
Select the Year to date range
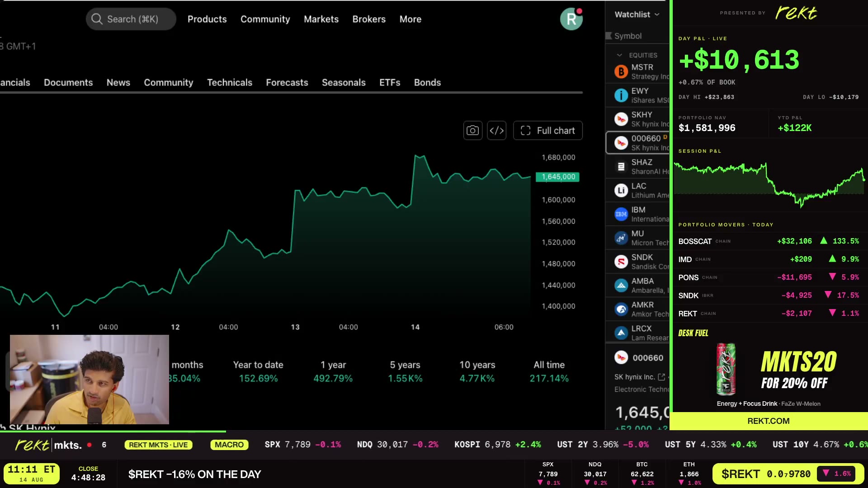[x=258, y=371]
